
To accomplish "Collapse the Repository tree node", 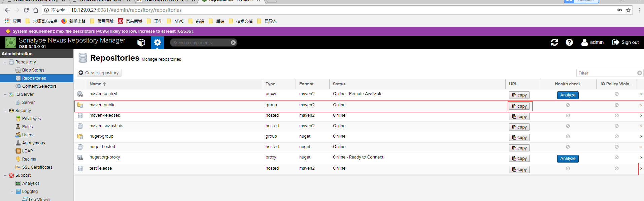I will coord(5,62).
